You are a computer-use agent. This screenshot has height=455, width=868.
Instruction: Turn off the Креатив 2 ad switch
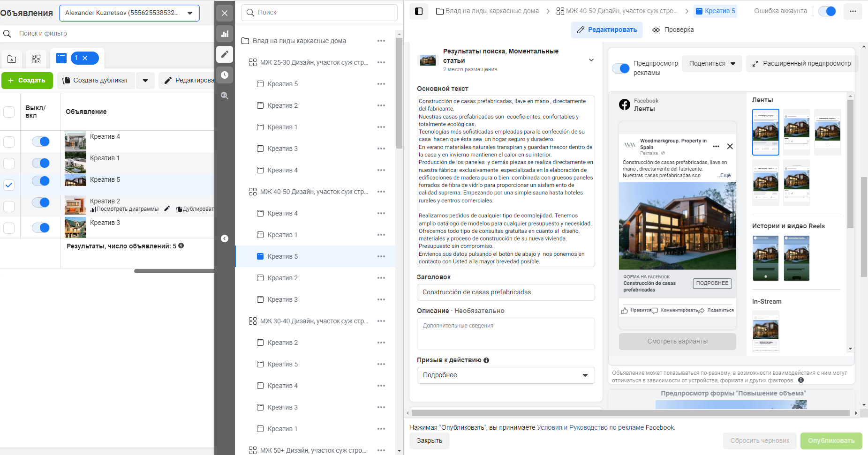(41, 202)
